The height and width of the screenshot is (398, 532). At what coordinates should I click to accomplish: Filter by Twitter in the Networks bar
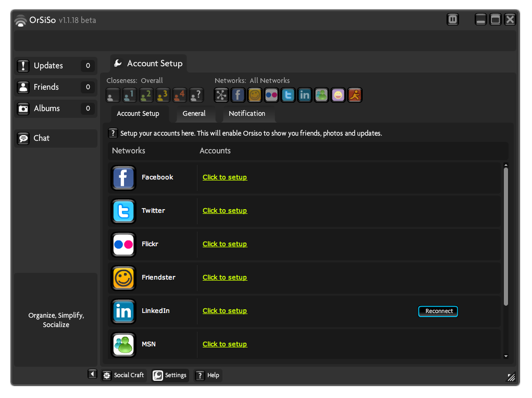288,95
